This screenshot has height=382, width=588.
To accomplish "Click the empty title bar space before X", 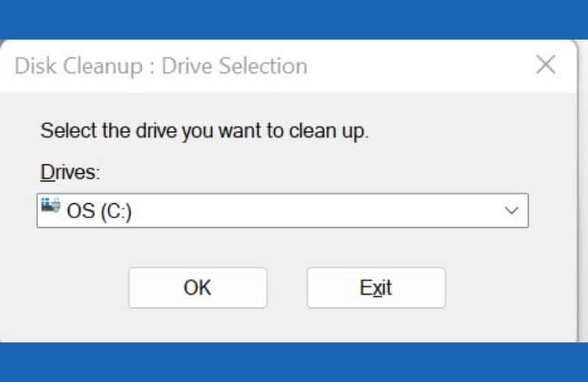I will 420,65.
